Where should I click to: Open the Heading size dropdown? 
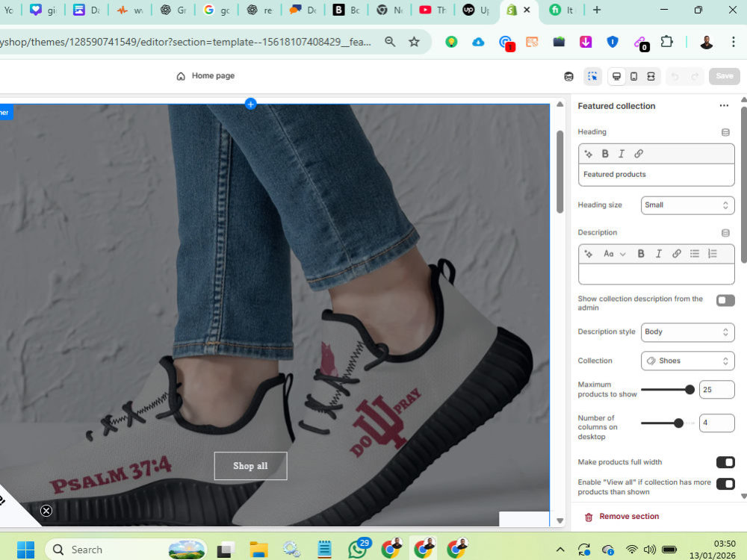pos(687,205)
